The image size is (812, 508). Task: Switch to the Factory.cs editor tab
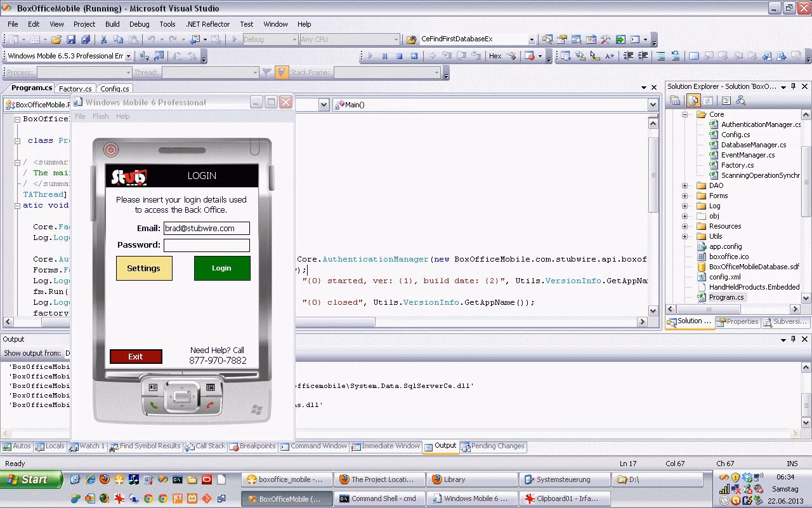click(x=75, y=89)
